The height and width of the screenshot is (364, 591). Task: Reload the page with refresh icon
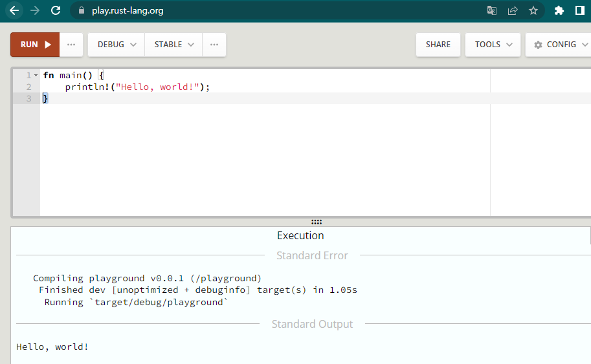[x=56, y=10]
